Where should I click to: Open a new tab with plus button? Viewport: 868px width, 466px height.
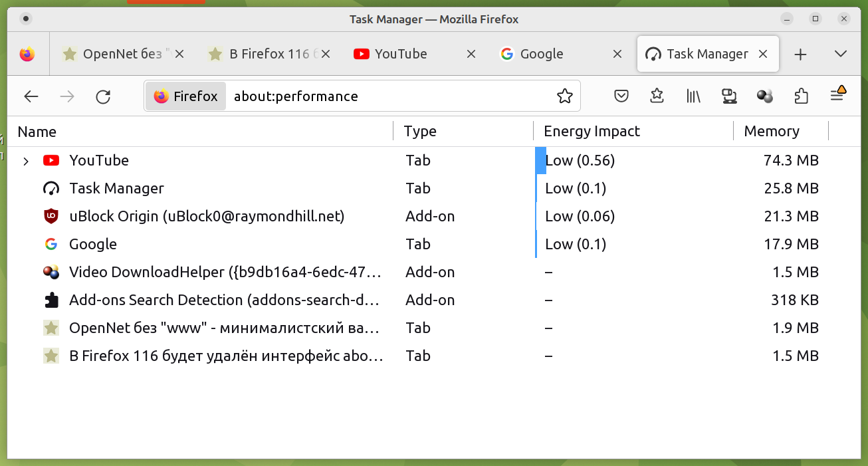point(800,55)
